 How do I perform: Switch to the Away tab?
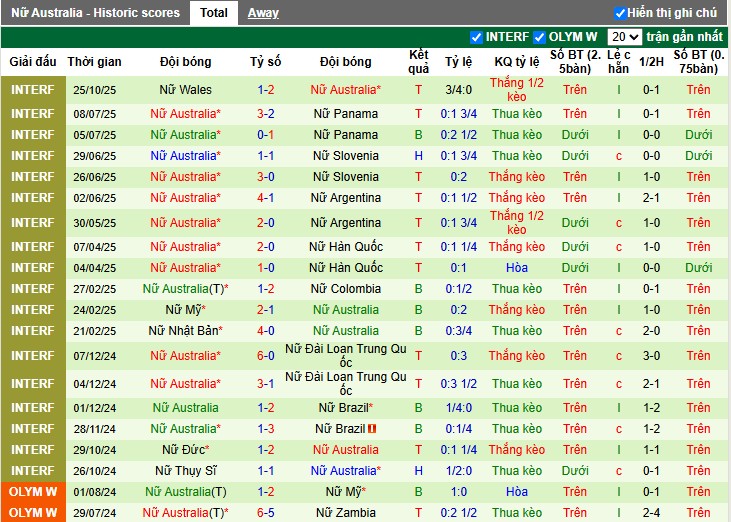point(263,13)
